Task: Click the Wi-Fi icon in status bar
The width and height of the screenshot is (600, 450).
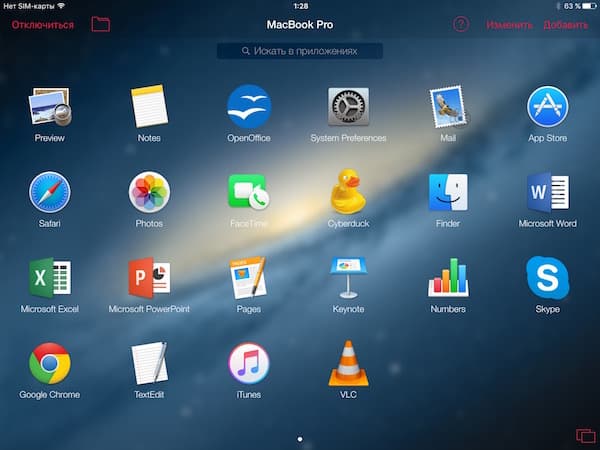Action: pos(61,6)
